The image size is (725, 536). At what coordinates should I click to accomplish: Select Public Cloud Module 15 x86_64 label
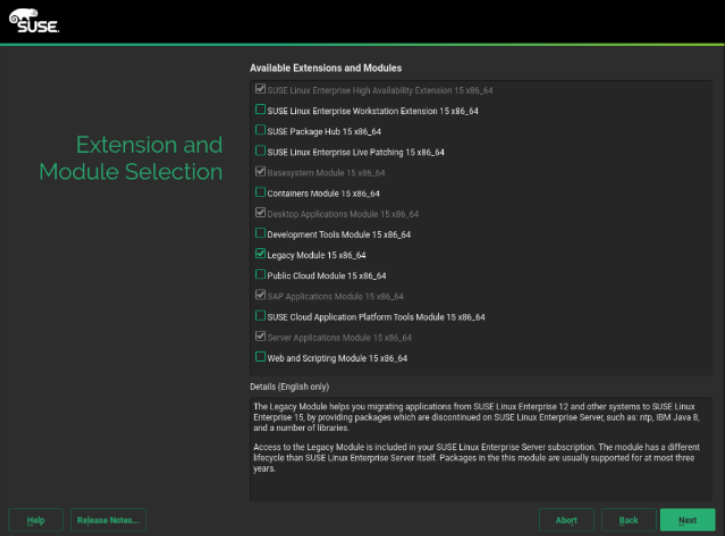click(x=326, y=276)
